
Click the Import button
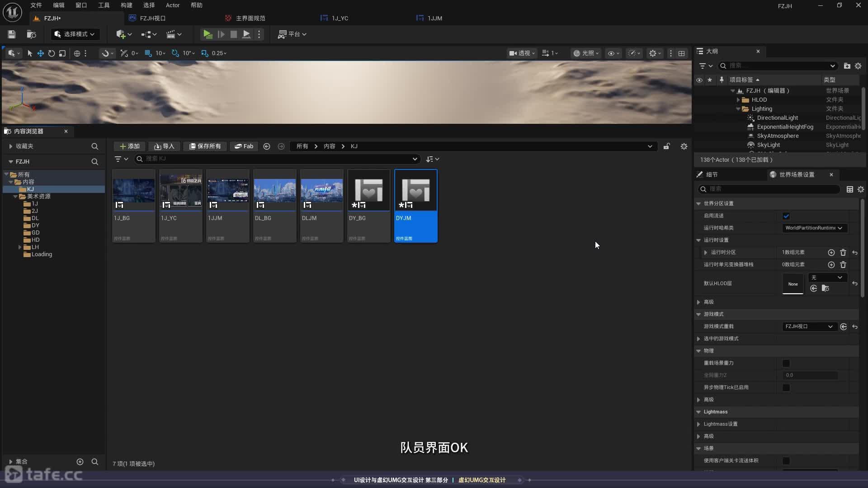(x=164, y=146)
